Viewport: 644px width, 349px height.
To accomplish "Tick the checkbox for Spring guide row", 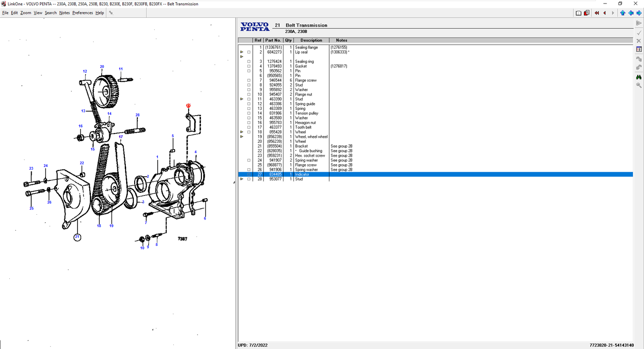I will [x=249, y=104].
